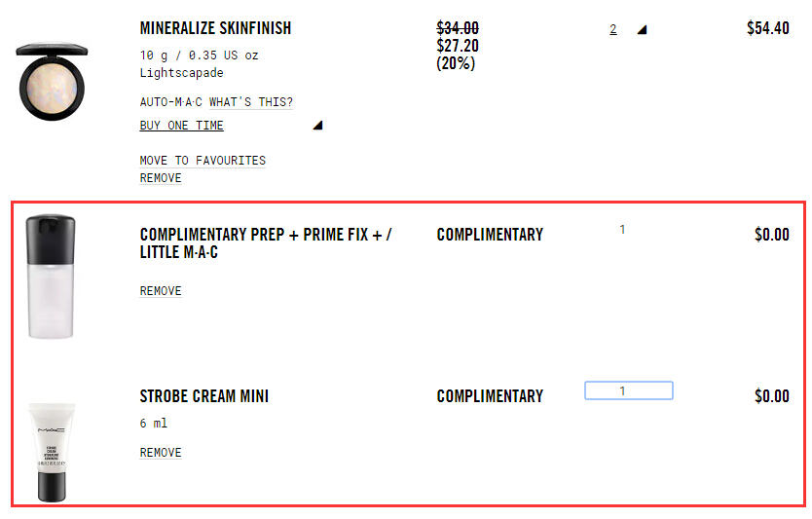Open the Strobe Cream Mini title
This screenshot has height=519, width=812.
pyautogui.click(x=204, y=396)
